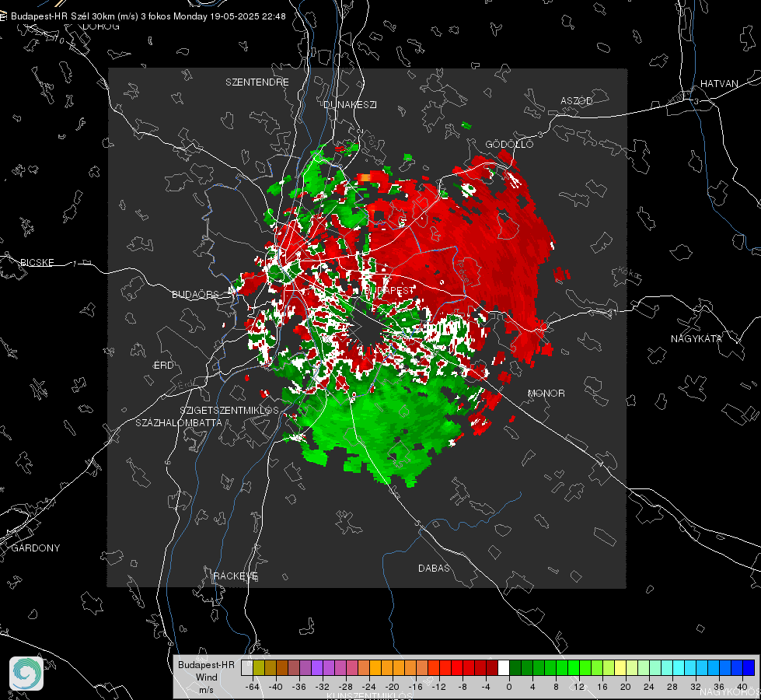The width and height of the screenshot is (761, 700).
Task: Select the DOROG city label
Action: coord(101,26)
